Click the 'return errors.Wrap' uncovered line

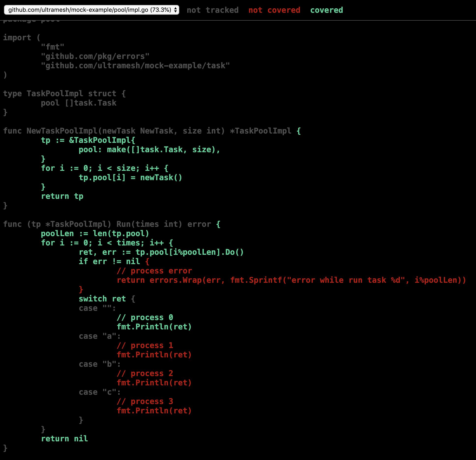tap(291, 280)
